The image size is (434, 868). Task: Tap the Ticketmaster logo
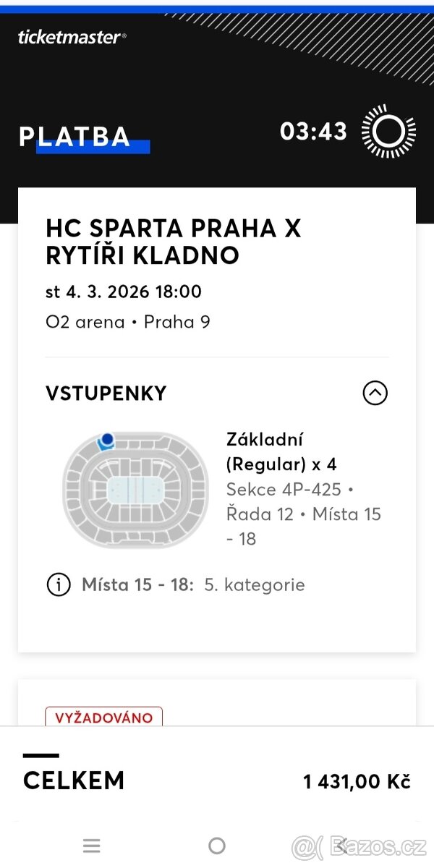[72, 38]
